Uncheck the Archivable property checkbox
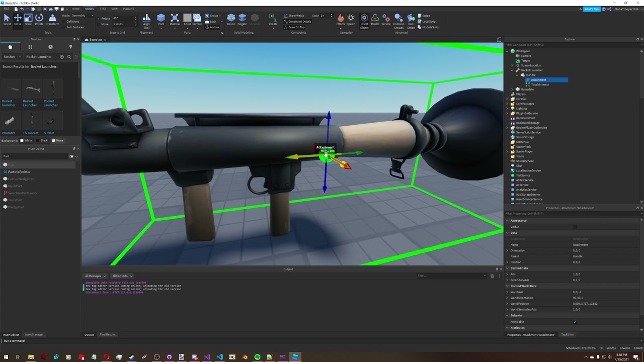 pos(575,322)
